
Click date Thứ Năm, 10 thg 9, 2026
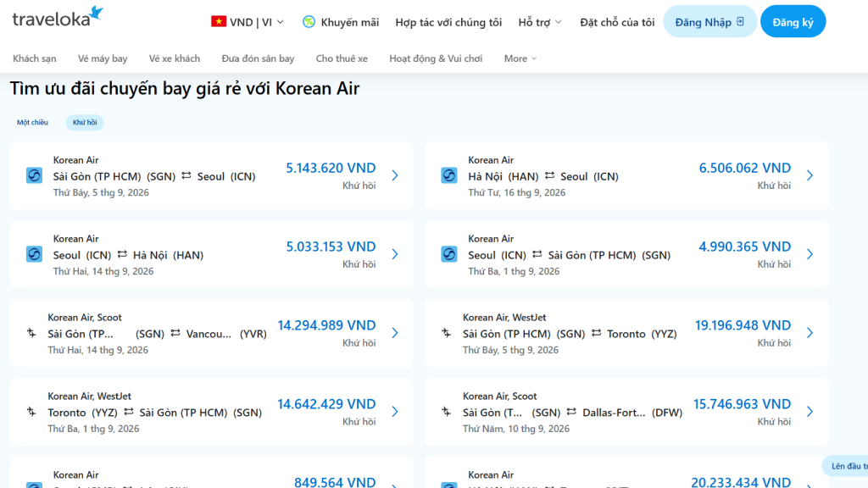click(x=516, y=428)
